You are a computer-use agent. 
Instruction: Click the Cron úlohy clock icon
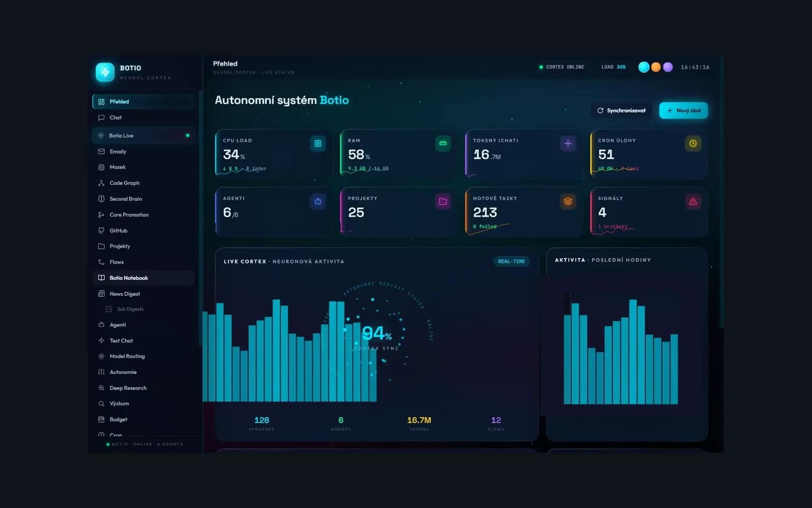693,143
